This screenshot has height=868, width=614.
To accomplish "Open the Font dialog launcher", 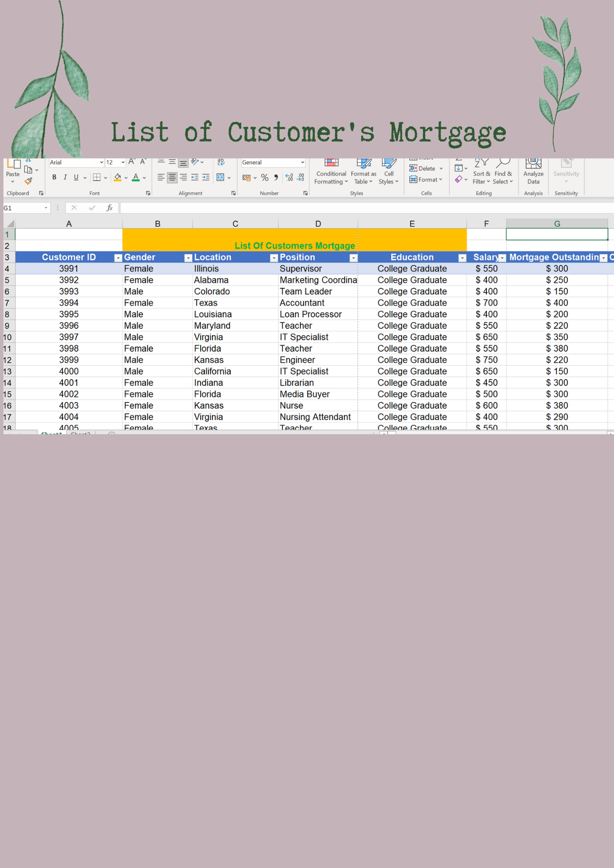I will [148, 193].
